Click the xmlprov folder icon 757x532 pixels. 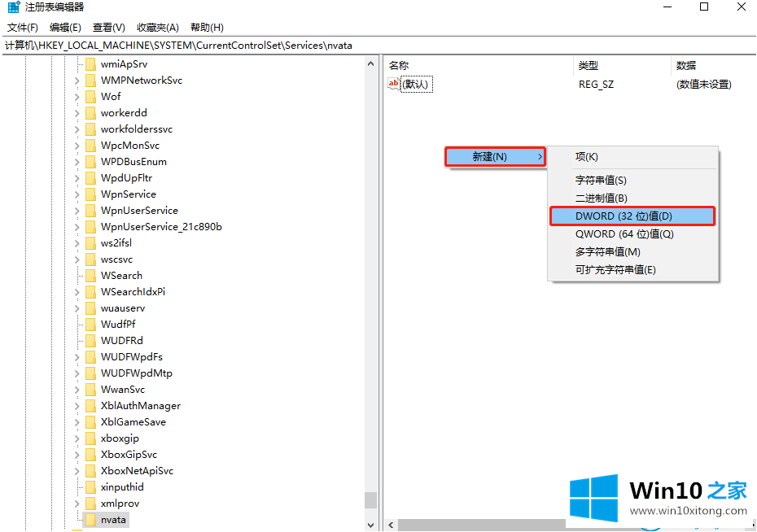(x=90, y=503)
